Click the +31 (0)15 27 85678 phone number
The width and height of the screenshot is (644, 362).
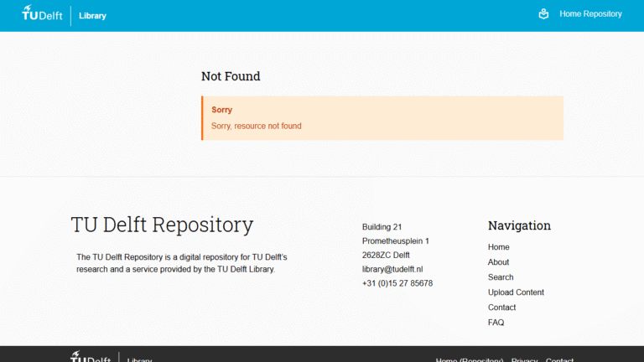coord(397,283)
